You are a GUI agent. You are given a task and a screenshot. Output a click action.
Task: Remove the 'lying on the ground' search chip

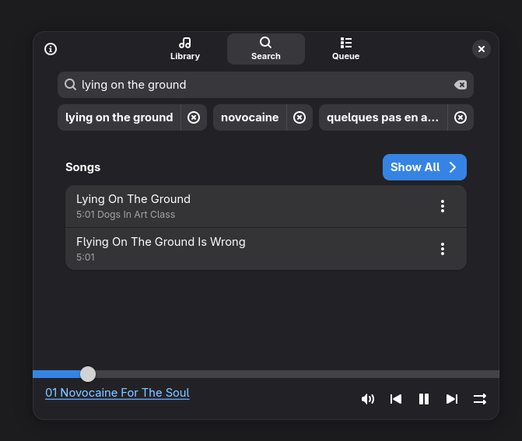pyautogui.click(x=194, y=117)
